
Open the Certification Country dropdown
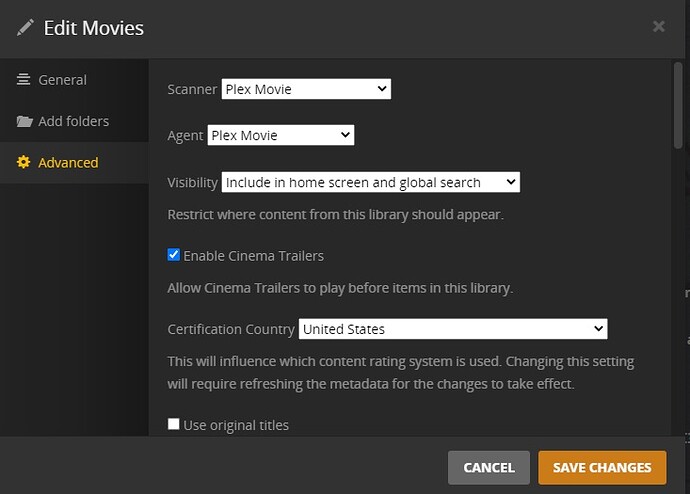pyautogui.click(x=453, y=329)
